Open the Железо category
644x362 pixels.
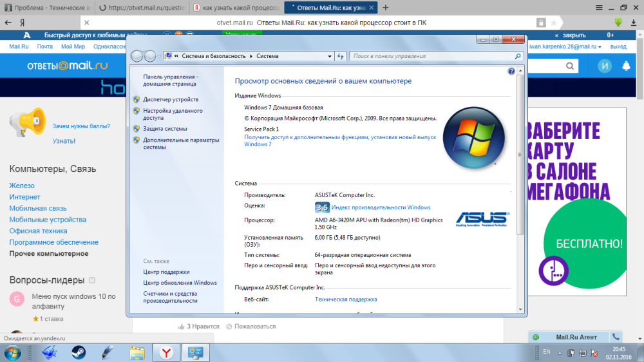[22, 186]
